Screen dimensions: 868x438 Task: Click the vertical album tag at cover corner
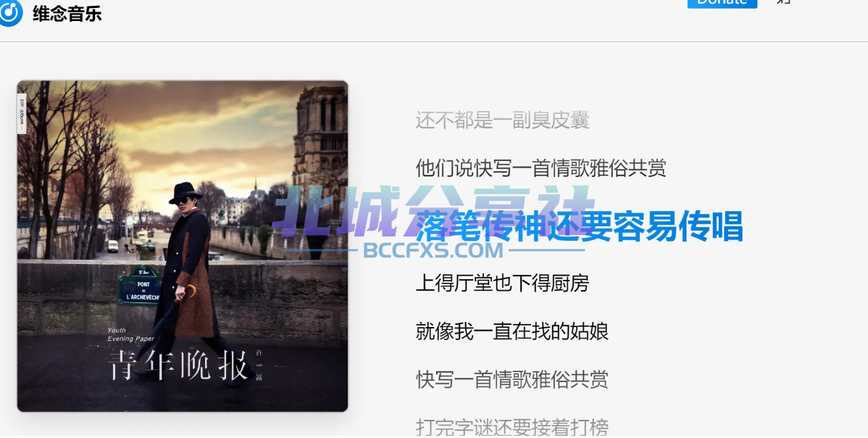22,114
